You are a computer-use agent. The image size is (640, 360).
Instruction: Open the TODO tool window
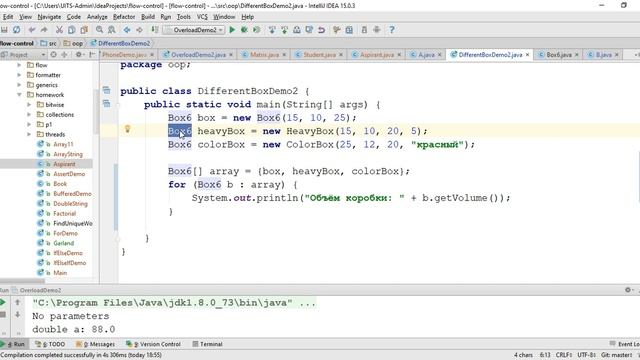click(x=51, y=344)
